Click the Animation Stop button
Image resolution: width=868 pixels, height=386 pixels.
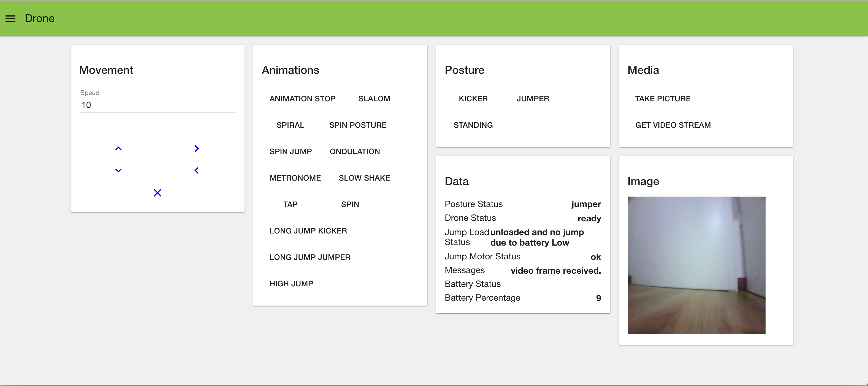click(x=302, y=99)
